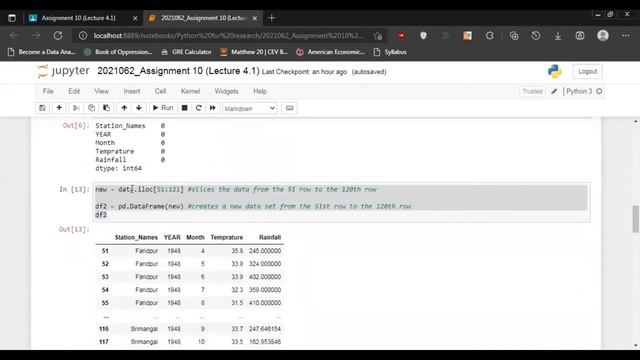Viewport: 640px width, 360px height.
Task: Click the Python 3 kernel indicator
Action: click(584, 91)
